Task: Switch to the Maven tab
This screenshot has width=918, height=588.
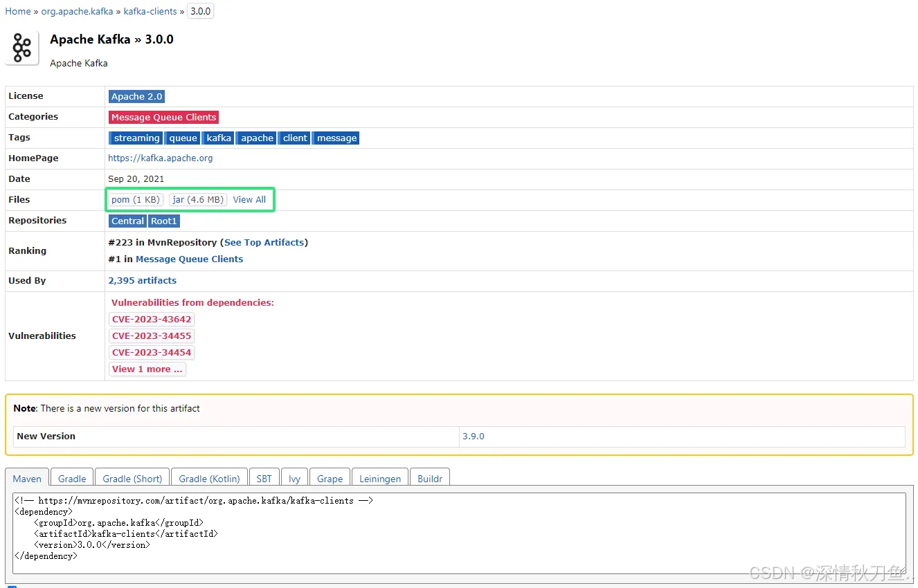Action: tap(27, 478)
